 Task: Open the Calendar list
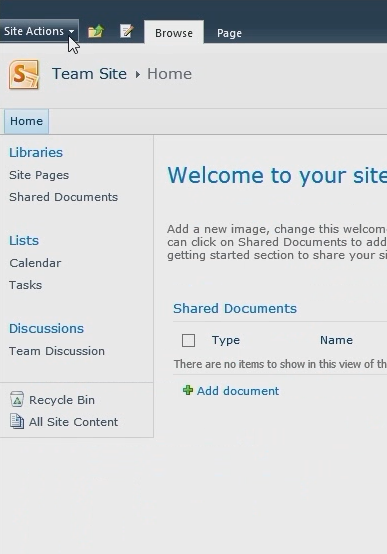[x=35, y=263]
